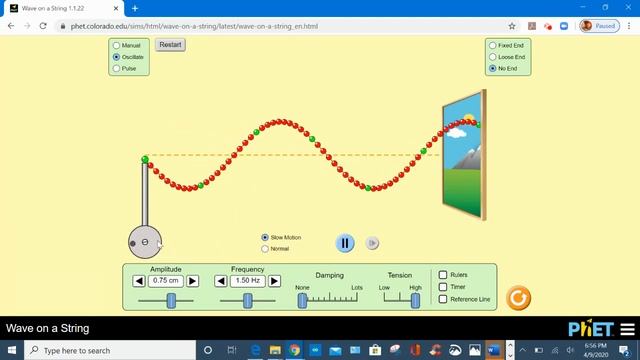This screenshot has width=640, height=360.
Task: Open Cortana circle icon in taskbar
Action: (208, 350)
